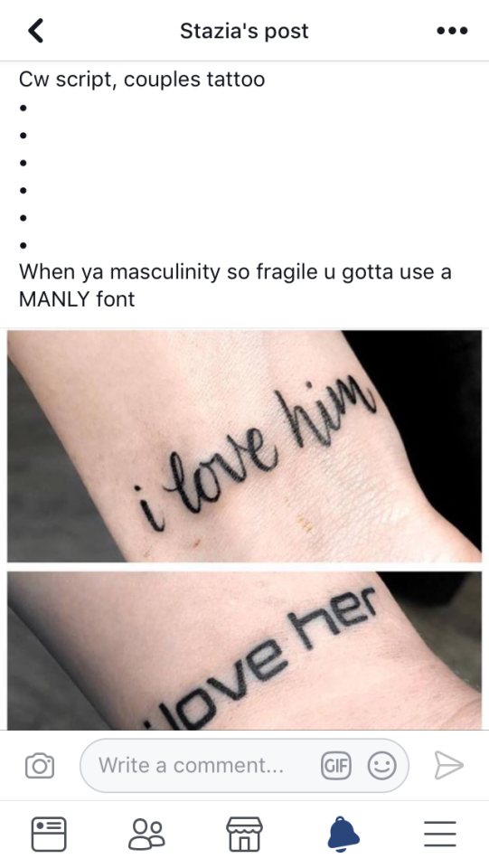The width and height of the screenshot is (489, 868).
Task: View the 'i love him' tattoo photo
Action: click(x=244, y=446)
